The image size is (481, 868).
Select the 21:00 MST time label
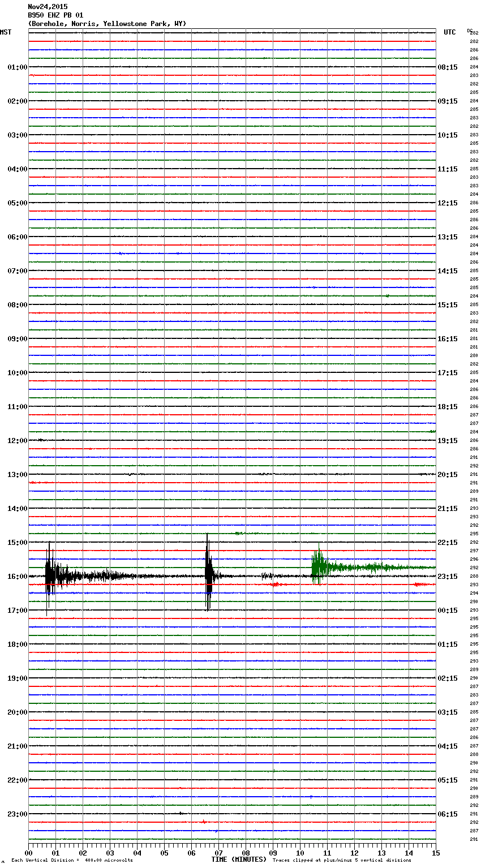pos(18,746)
